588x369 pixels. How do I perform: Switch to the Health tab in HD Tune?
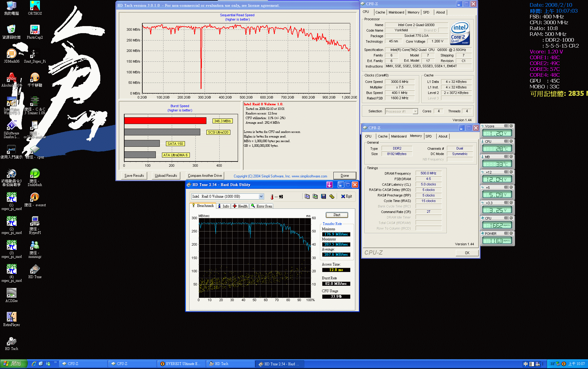click(240, 206)
